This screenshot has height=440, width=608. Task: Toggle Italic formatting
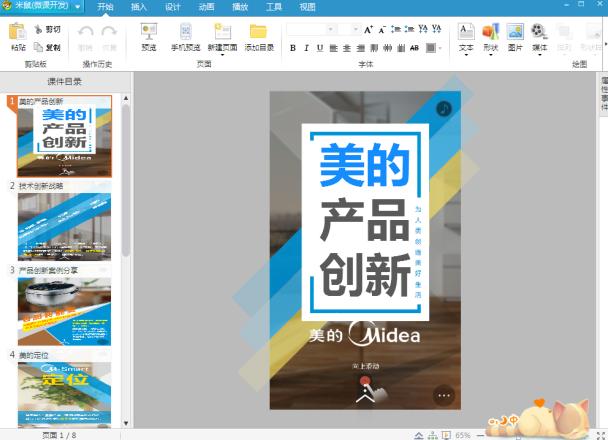click(306, 48)
